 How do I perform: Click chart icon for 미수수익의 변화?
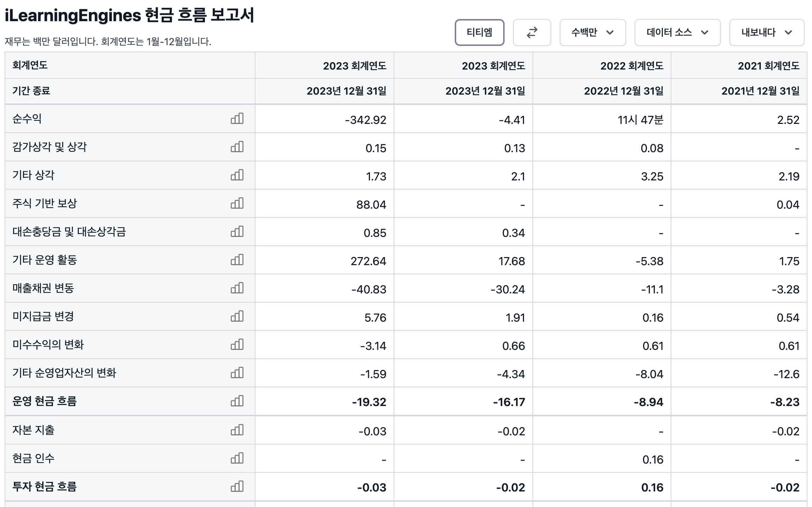point(237,345)
